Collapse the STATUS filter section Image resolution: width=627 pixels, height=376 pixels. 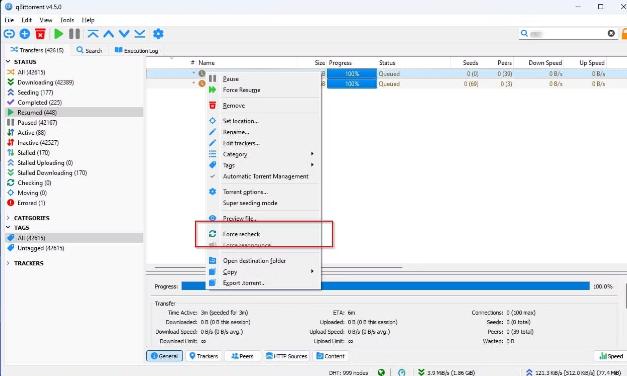tap(8, 62)
